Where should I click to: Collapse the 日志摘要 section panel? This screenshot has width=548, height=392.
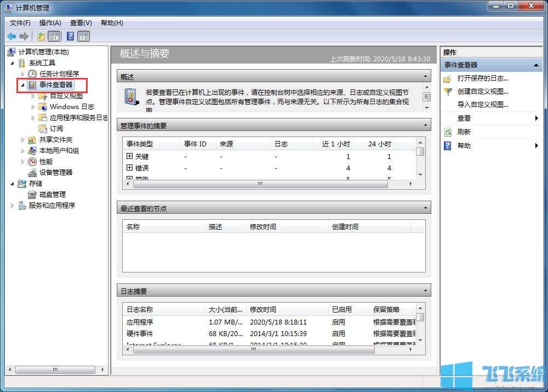coord(426,291)
